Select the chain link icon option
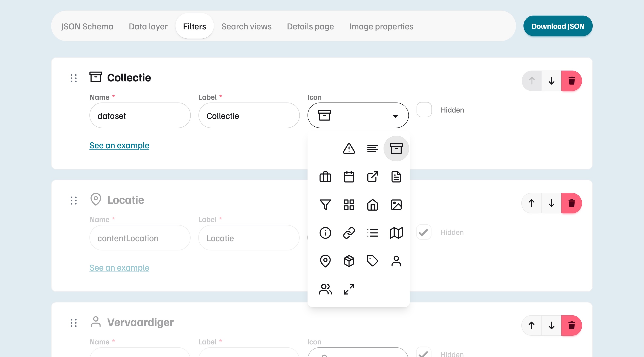 [349, 233]
